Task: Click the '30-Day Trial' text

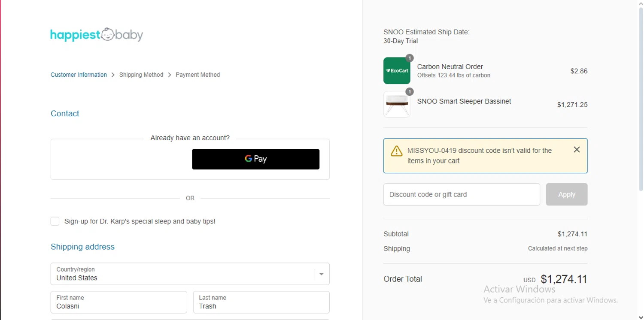Action: pyautogui.click(x=401, y=41)
